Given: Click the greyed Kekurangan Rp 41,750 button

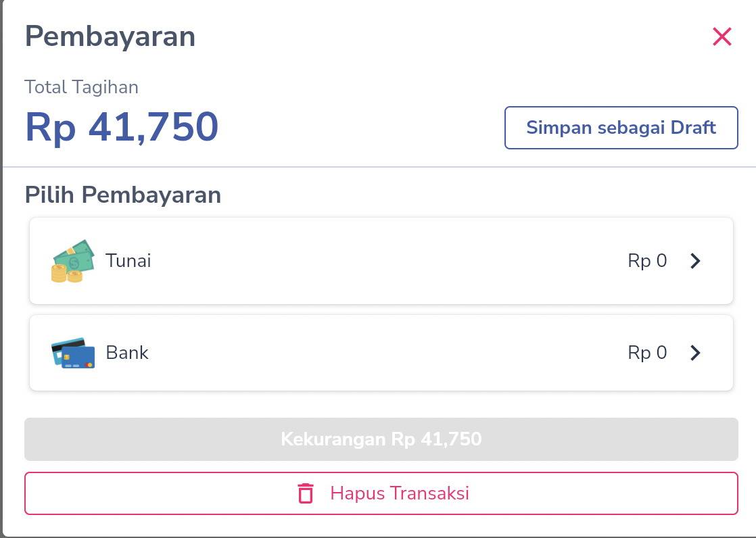Looking at the screenshot, I should (381, 439).
